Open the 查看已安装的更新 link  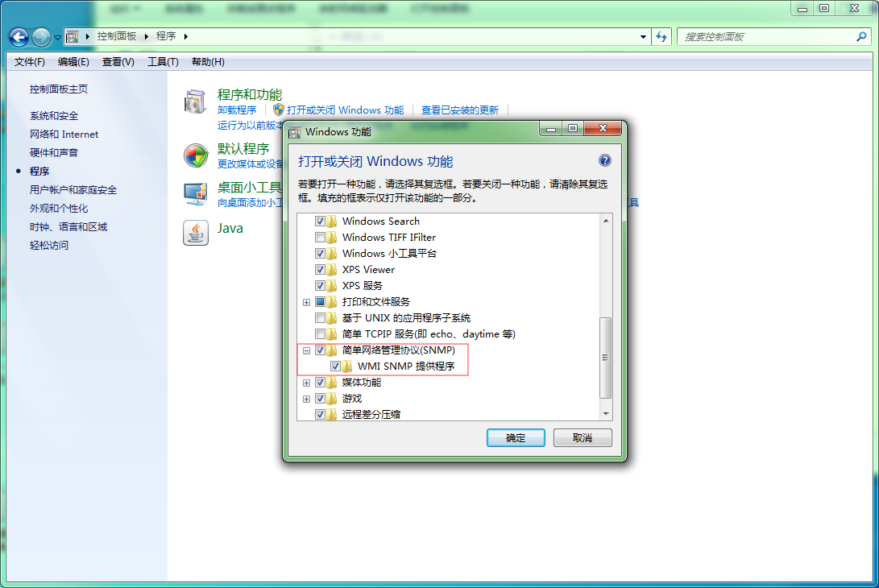(459, 110)
